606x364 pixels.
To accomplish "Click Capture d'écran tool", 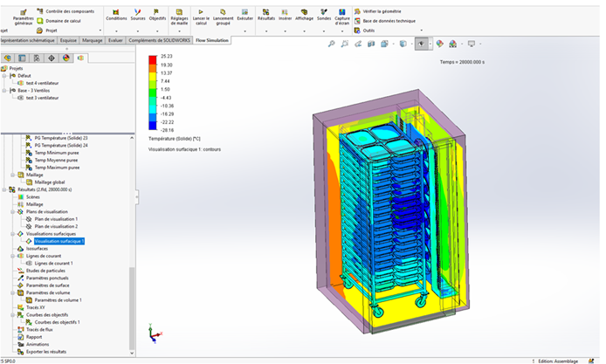I will tap(342, 17).
